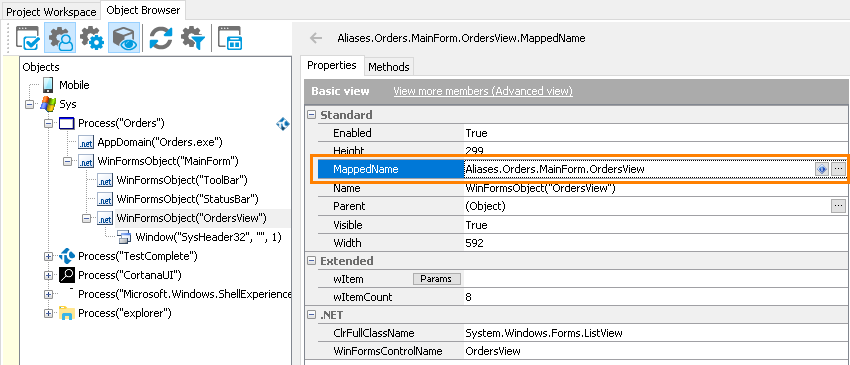Click the blue diamond icon in MappedName row

point(822,169)
